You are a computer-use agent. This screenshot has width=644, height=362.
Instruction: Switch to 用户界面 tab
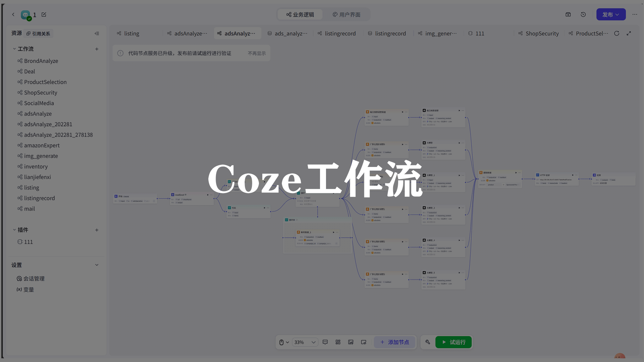(x=346, y=14)
